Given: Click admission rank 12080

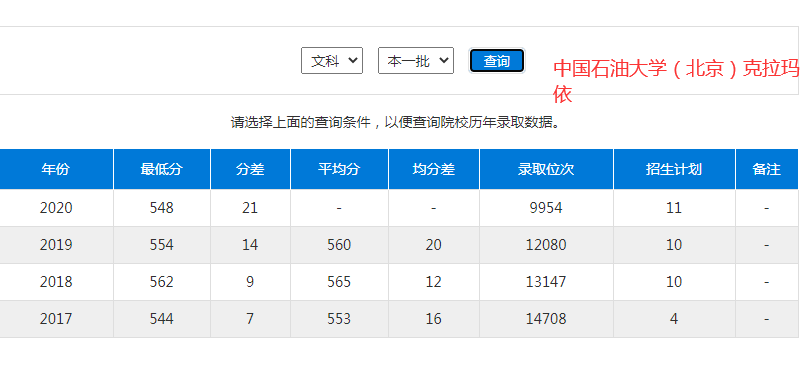Looking at the screenshot, I should [x=546, y=245].
